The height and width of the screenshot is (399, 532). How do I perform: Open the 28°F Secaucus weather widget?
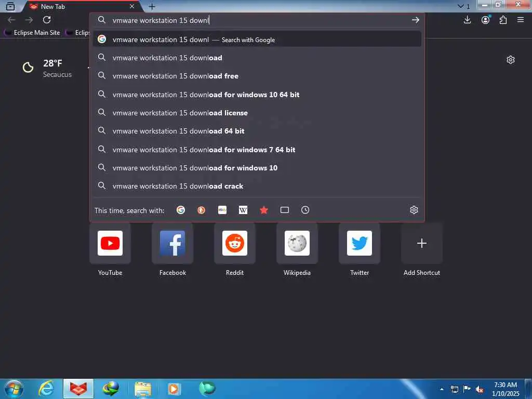tap(47, 68)
